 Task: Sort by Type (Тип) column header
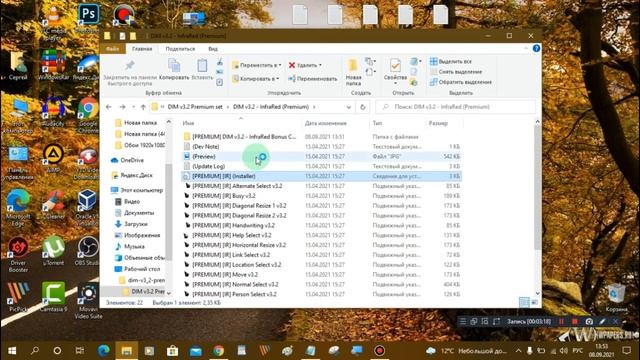click(x=397, y=123)
